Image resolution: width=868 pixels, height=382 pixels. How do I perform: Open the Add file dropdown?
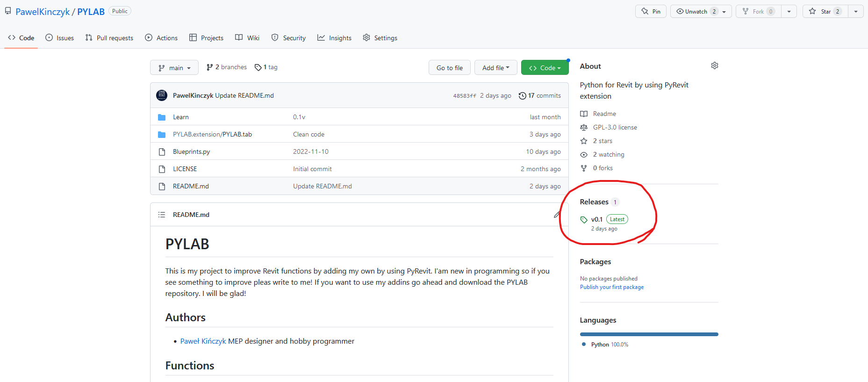click(495, 68)
